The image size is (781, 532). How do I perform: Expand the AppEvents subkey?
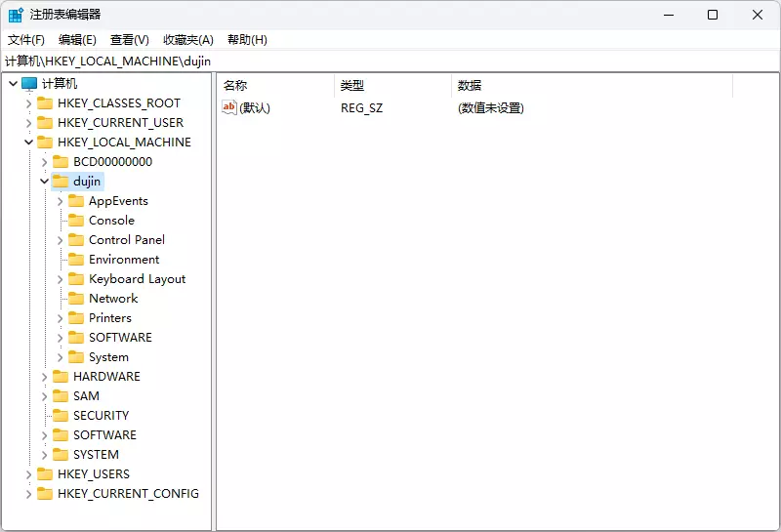click(x=60, y=201)
